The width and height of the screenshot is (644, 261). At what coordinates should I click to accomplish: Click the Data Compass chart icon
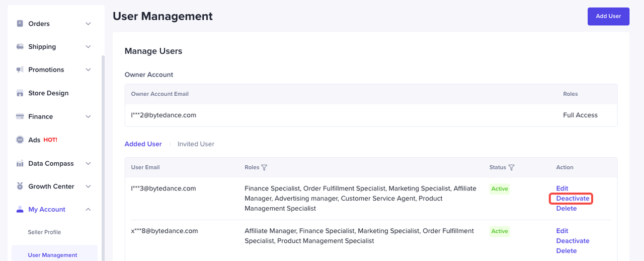[x=20, y=164]
